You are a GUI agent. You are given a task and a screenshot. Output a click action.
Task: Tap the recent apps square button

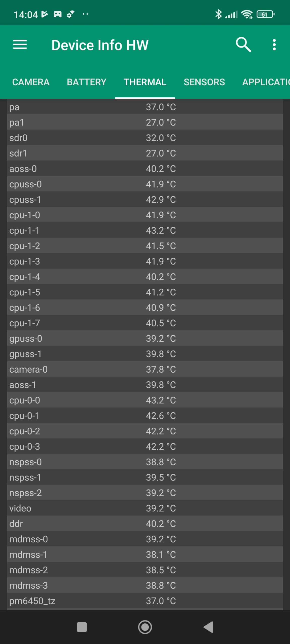click(x=82, y=627)
